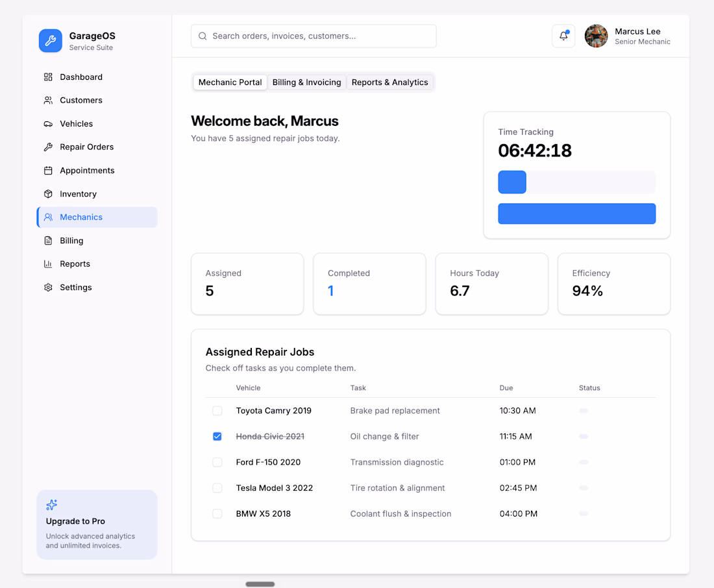Open Inventory via box icon

pos(48,194)
